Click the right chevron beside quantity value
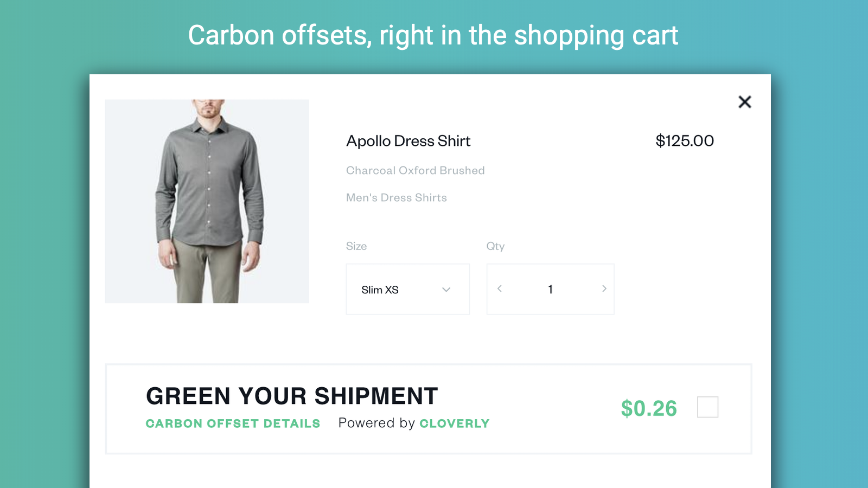Viewport: 868px width, 488px height. 604,289
